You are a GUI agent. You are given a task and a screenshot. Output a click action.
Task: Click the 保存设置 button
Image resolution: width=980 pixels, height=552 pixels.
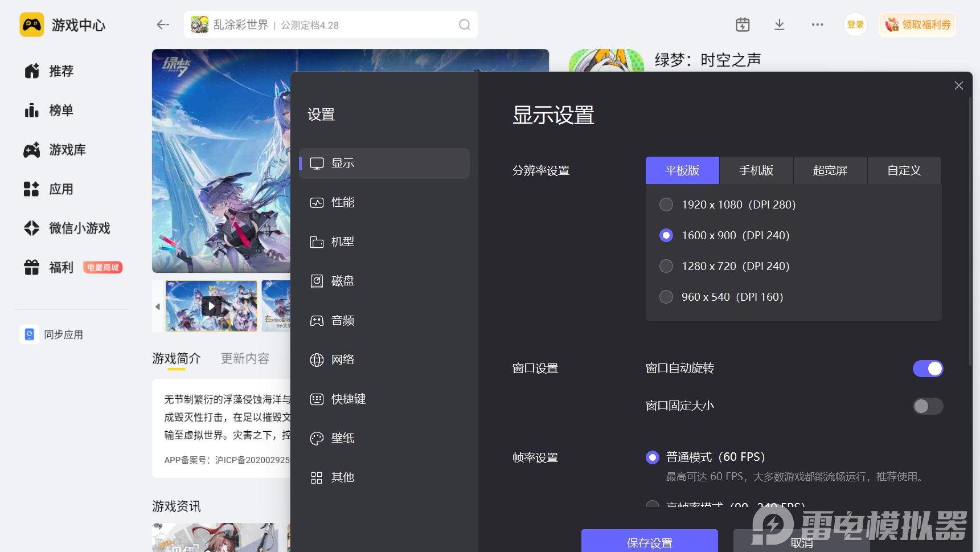[x=649, y=542]
